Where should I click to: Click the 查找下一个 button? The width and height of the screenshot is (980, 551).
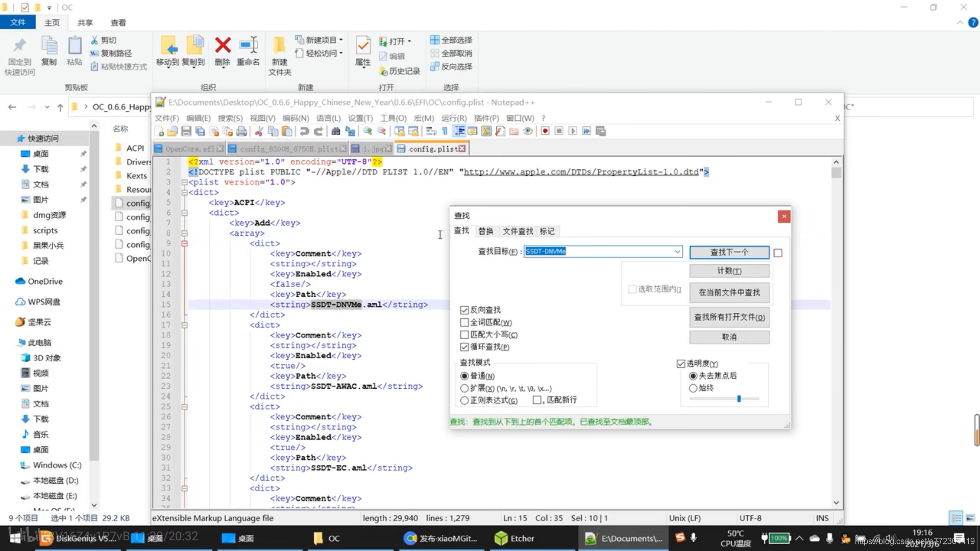click(x=729, y=252)
